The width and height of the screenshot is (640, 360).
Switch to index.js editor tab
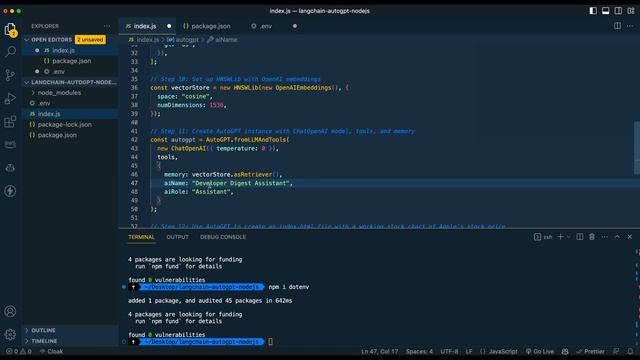click(147, 26)
